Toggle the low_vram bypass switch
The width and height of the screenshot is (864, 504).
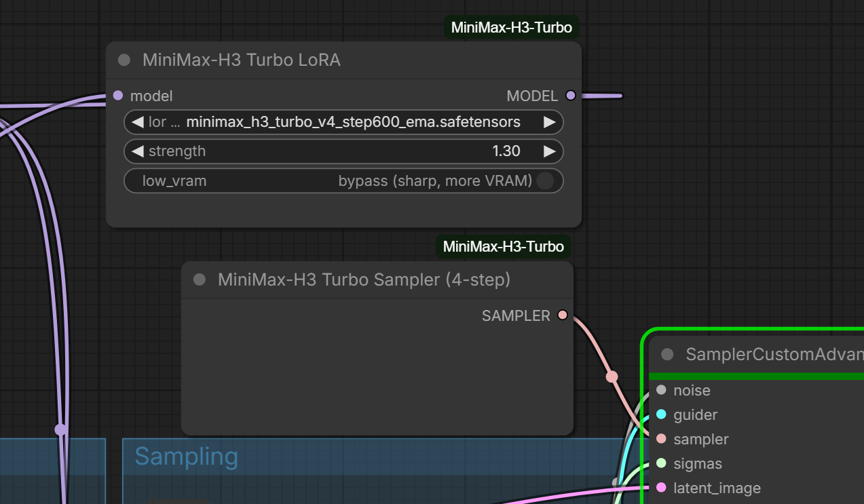(545, 180)
